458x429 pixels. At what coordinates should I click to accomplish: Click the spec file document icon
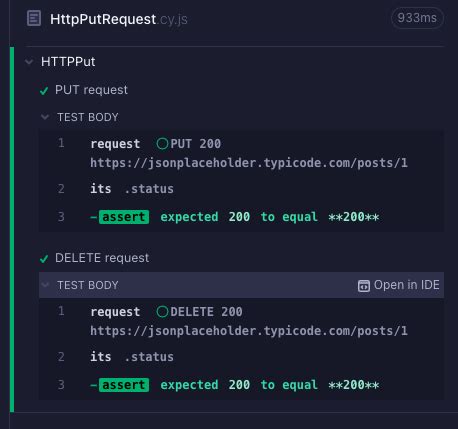[34, 18]
